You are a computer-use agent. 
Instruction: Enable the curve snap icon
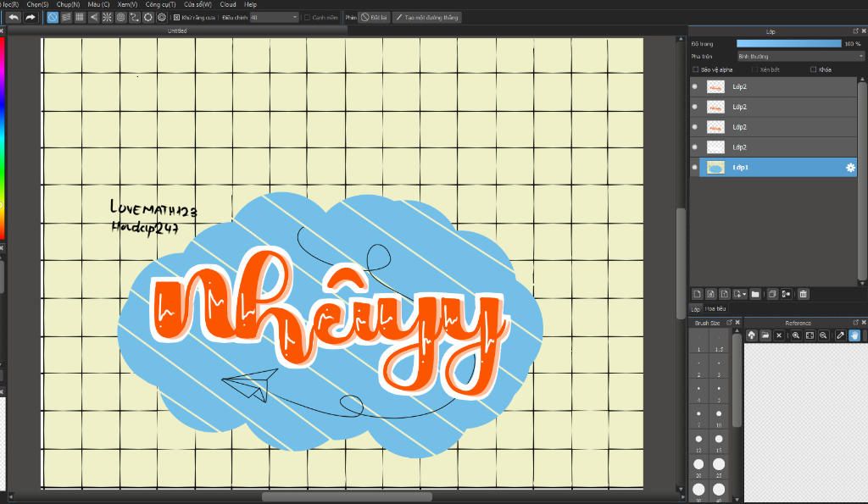pyautogui.click(x=135, y=18)
